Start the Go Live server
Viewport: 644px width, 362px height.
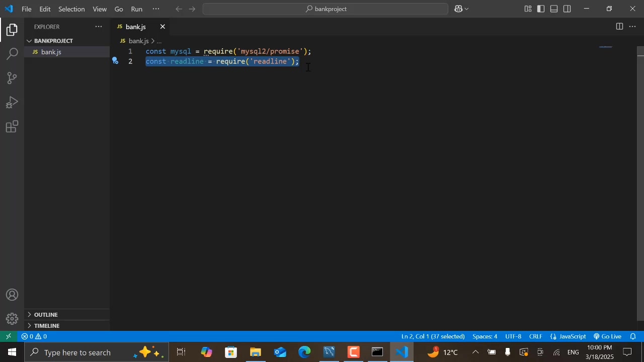[607, 336]
